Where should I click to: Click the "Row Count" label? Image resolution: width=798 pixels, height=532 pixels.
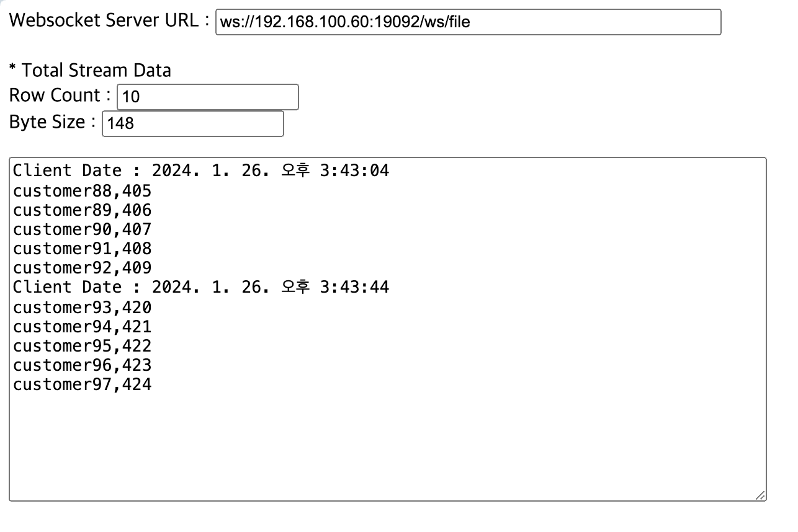(55, 95)
